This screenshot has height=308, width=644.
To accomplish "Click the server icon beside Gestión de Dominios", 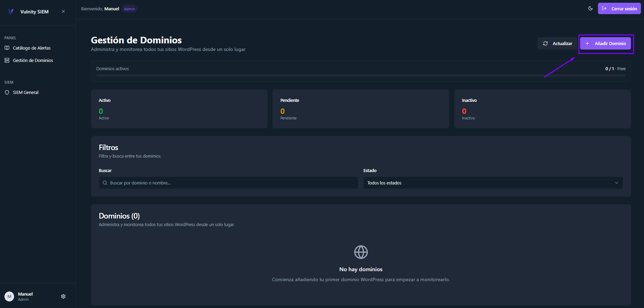I will [x=7, y=60].
